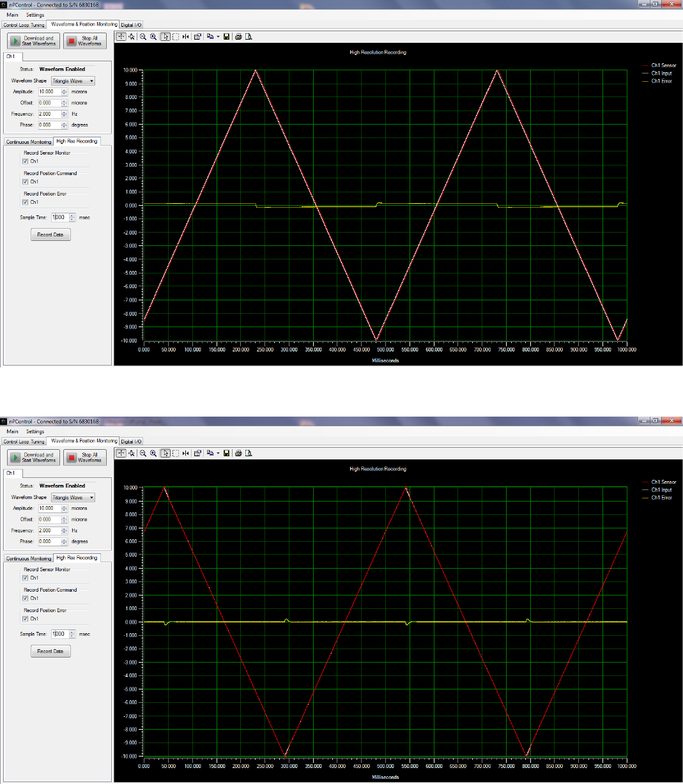
Task: Toggle Record Sensor Monitor Ch1 checkbox, lower window
Action: [x=26, y=578]
